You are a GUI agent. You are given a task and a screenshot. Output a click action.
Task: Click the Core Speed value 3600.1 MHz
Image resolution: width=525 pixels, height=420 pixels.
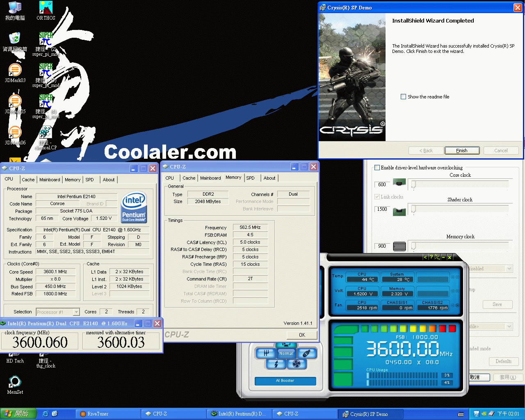(x=55, y=272)
